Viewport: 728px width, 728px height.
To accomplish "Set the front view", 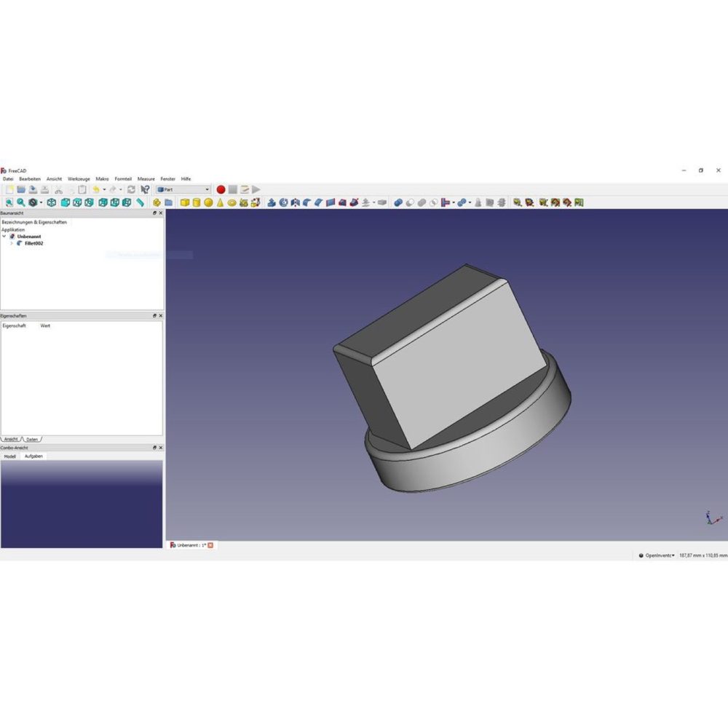I will pos(66,202).
